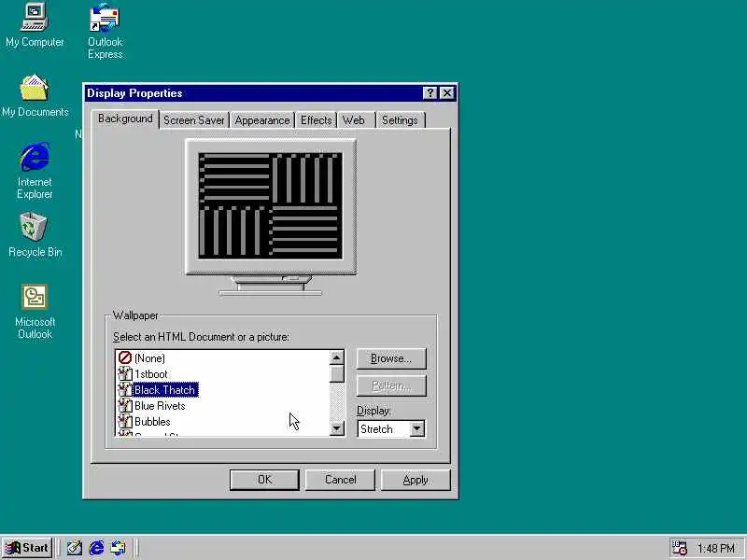Open the Effects tab
This screenshot has height=560, width=747.
click(316, 120)
